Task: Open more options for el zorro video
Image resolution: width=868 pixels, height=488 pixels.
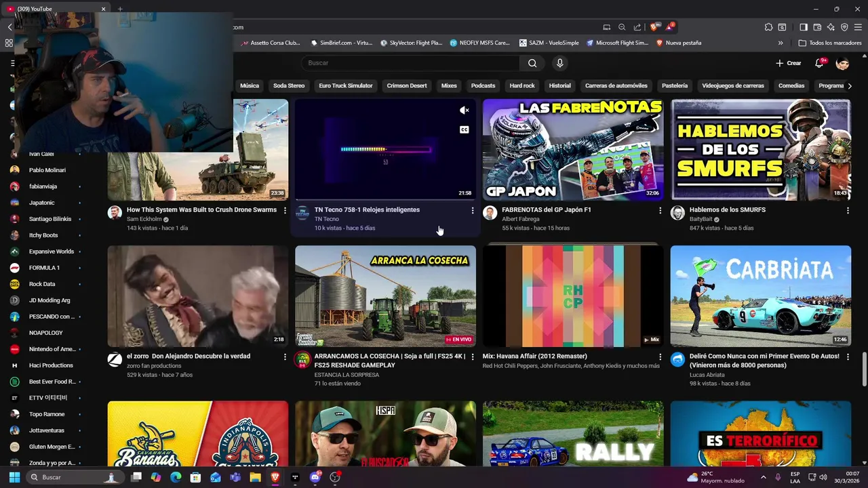Action: (285, 357)
